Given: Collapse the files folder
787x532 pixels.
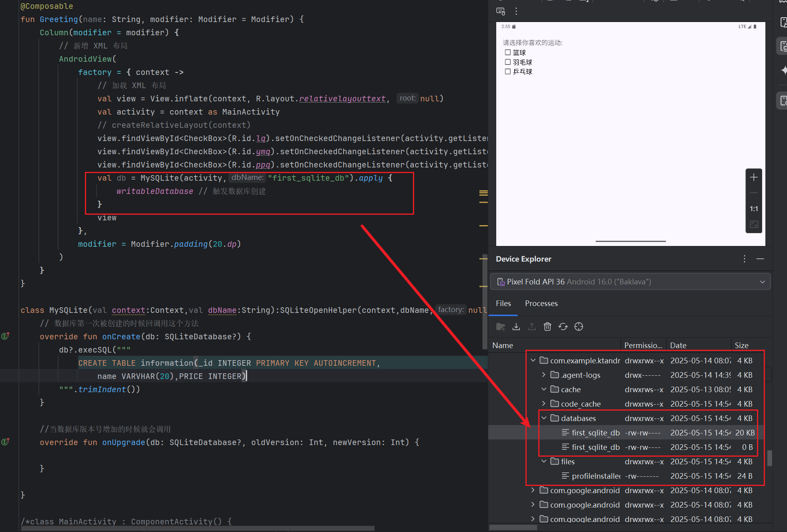Looking at the screenshot, I should [x=544, y=461].
